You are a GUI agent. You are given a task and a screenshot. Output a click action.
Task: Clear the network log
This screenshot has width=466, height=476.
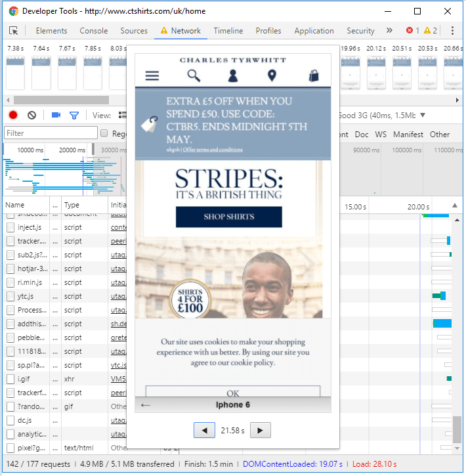[32, 115]
